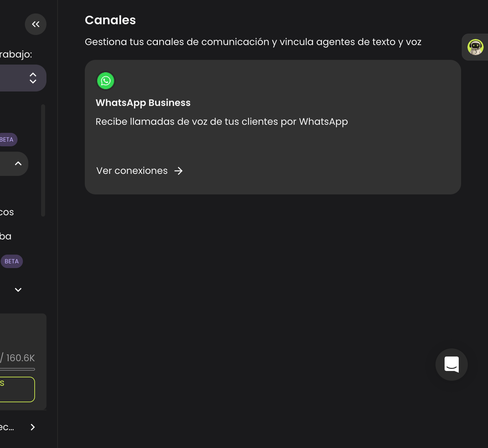Image resolution: width=488 pixels, height=448 pixels.
Task: Click the WhatsApp Business card title
Action: point(143,103)
